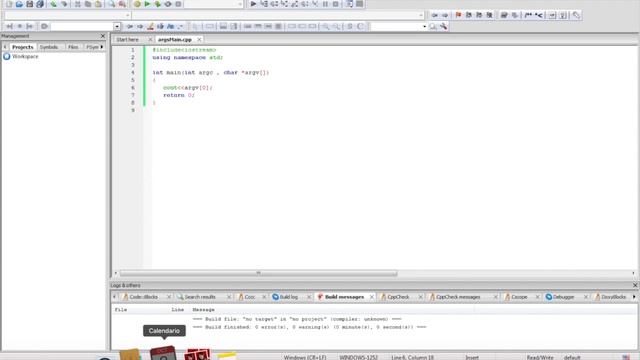Click the editor horizontal scrollbar
The width and height of the screenshot is (640, 360).
pyautogui.click(x=258, y=273)
